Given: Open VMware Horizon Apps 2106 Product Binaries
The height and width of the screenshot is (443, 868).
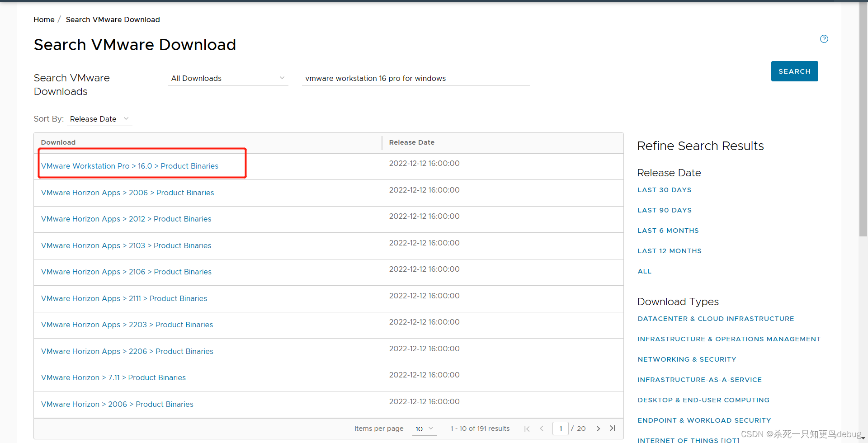Looking at the screenshot, I should click(x=126, y=272).
